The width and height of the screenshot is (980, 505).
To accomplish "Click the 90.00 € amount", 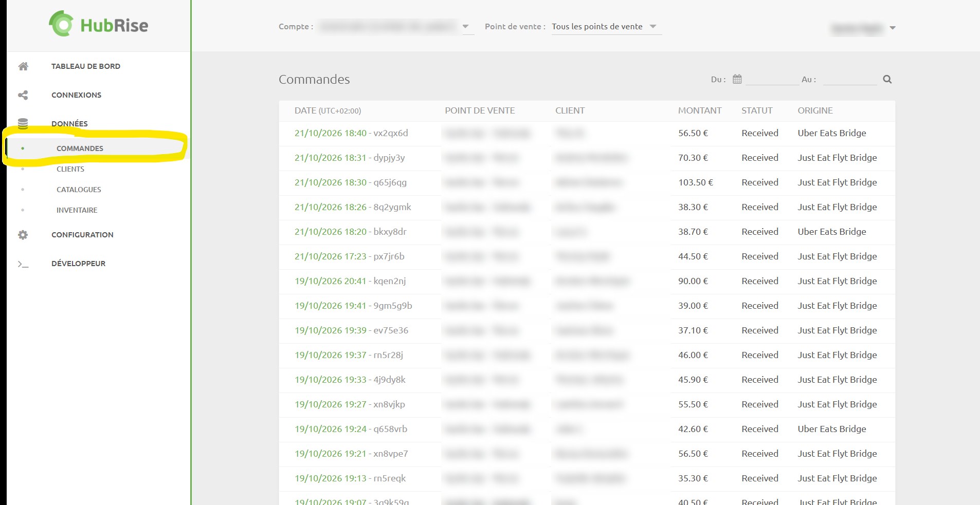I will coord(693,281).
